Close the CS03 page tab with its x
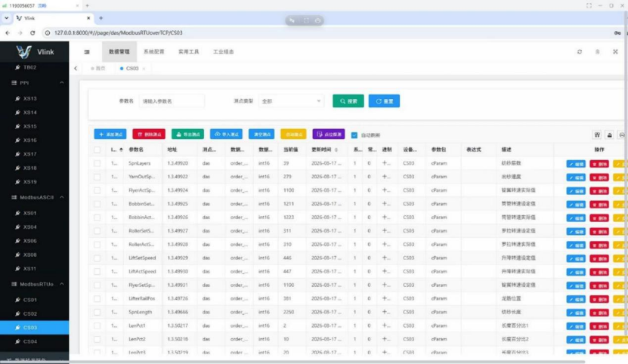Image resolution: width=628 pixels, height=364 pixels. [144, 69]
